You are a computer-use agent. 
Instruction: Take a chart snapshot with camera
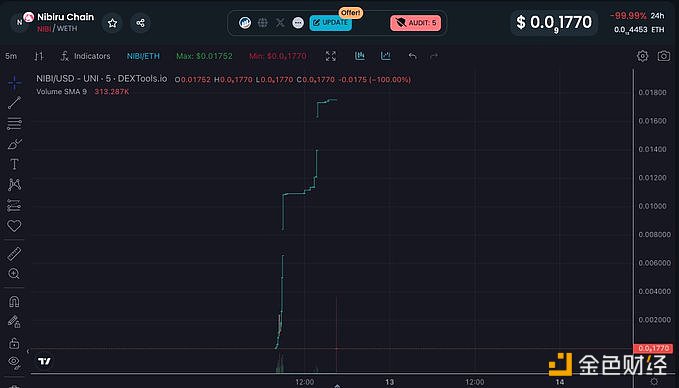pos(664,56)
